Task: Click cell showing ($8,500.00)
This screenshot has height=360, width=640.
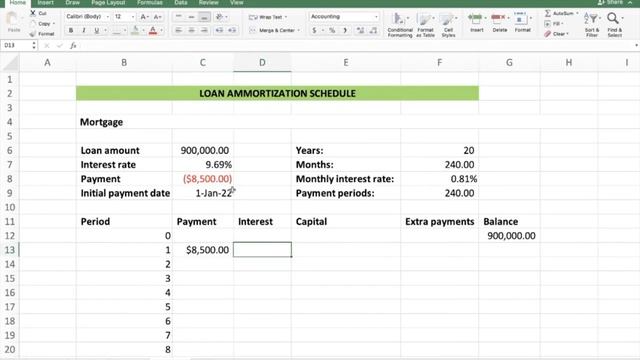Action: pyautogui.click(x=203, y=179)
